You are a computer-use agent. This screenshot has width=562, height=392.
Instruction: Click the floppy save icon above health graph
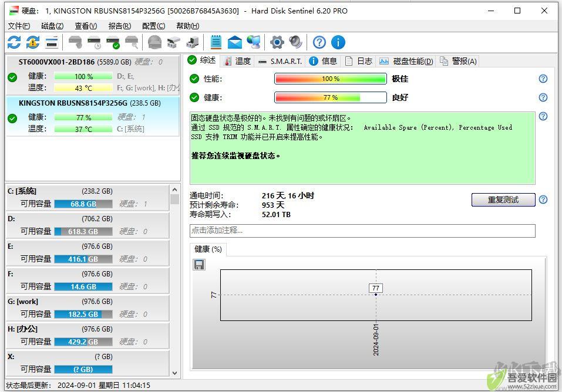(199, 265)
